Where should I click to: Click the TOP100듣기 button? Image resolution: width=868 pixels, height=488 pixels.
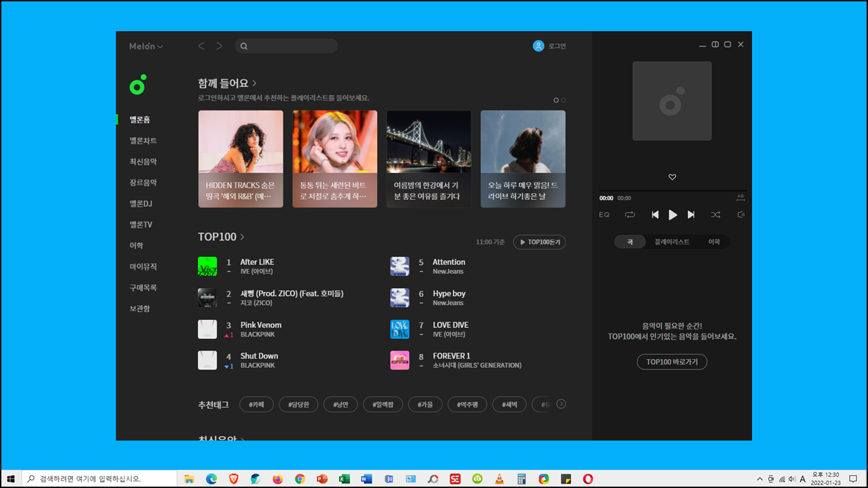539,242
